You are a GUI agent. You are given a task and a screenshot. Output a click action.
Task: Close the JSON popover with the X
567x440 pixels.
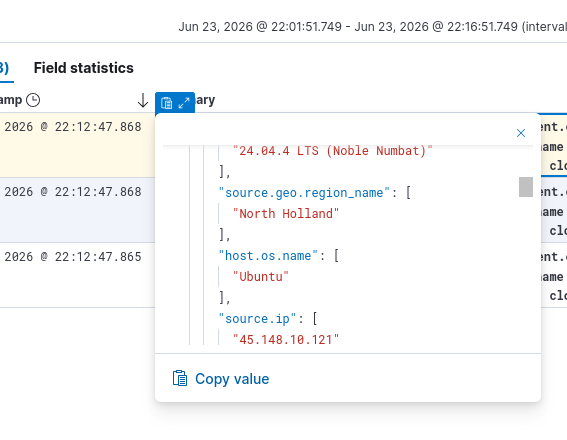(521, 133)
